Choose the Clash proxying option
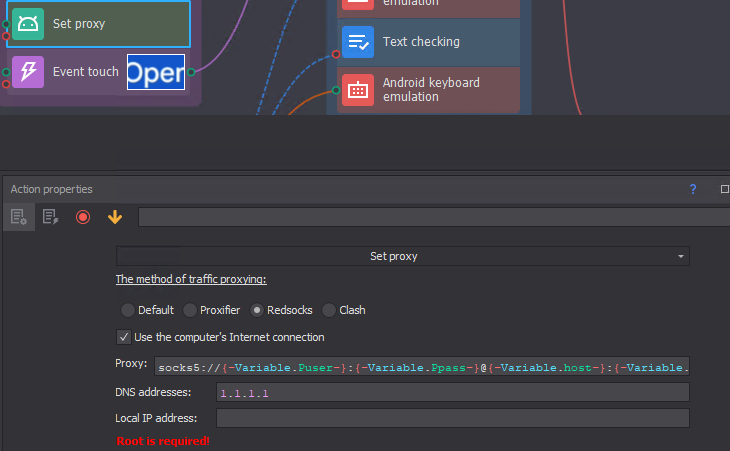This screenshot has height=451, width=730. 328,310
